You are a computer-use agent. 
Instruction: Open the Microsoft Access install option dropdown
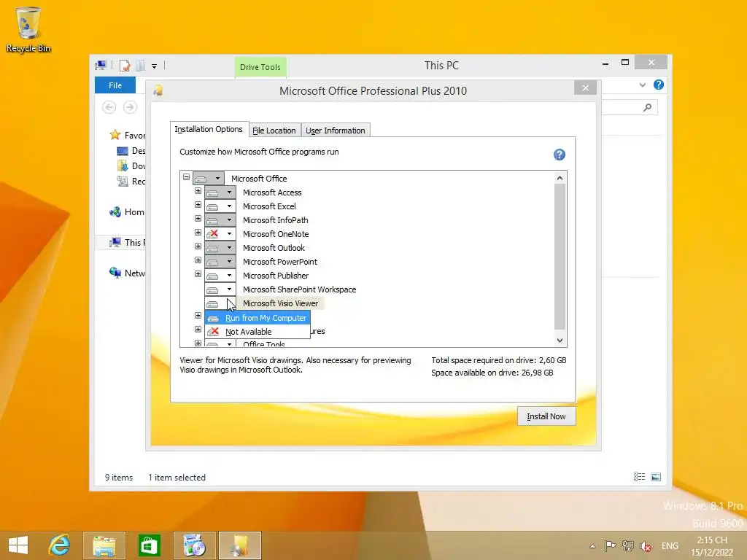coord(220,192)
